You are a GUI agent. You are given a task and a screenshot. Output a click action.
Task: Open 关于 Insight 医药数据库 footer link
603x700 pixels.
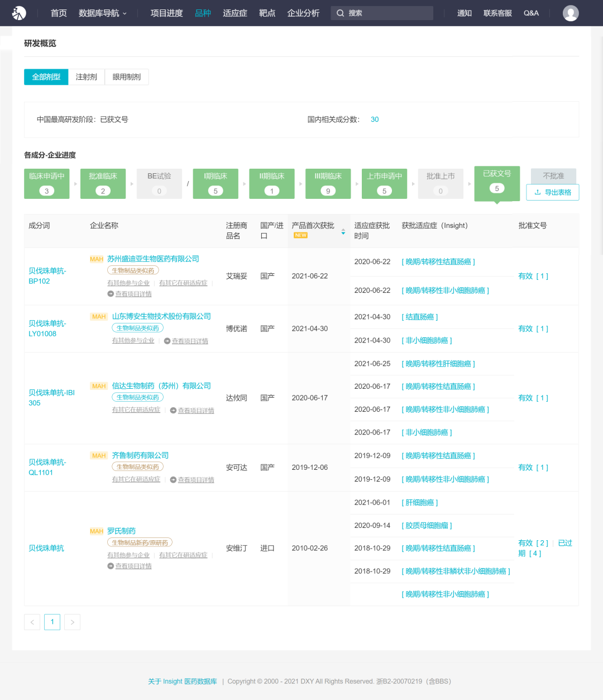click(x=183, y=682)
